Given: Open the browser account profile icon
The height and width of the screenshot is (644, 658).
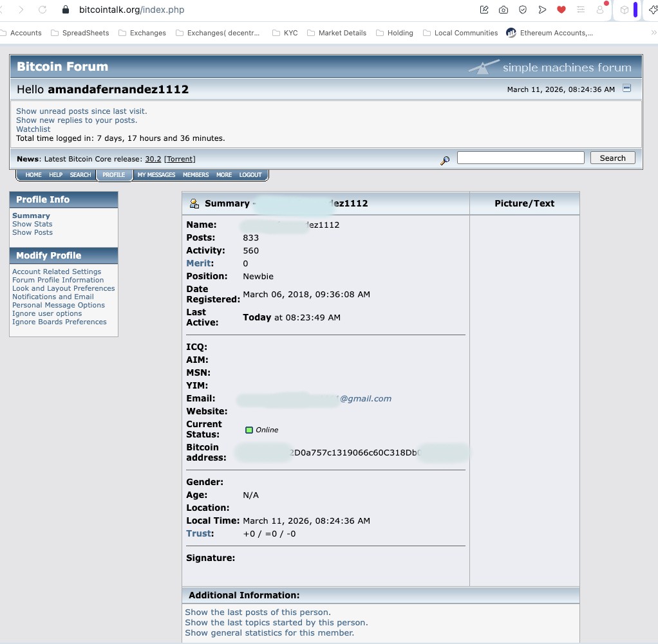Looking at the screenshot, I should (x=600, y=10).
